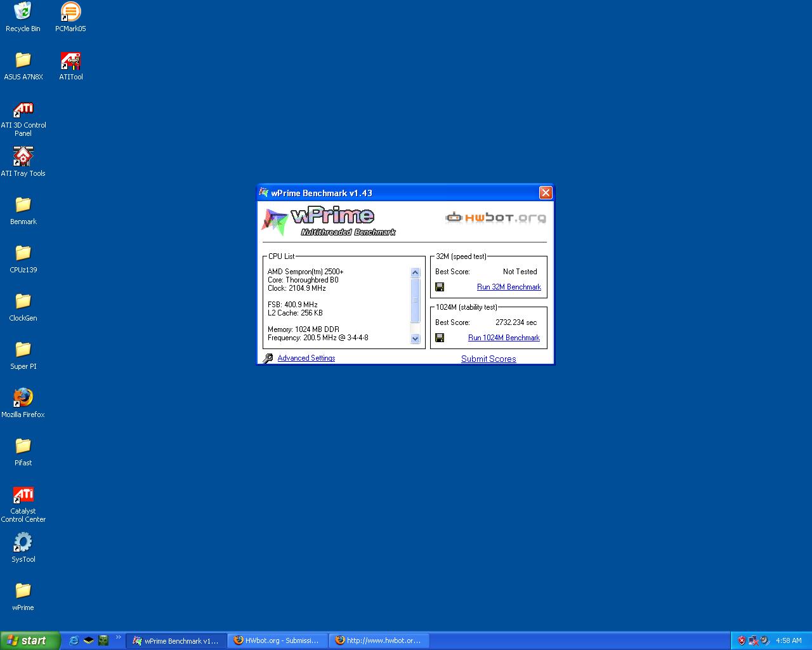Click the Advanced Settings magnifier icon
812x650 pixels.
point(268,358)
